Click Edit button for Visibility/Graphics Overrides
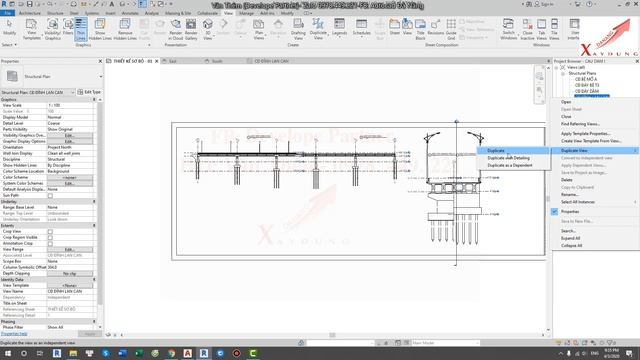 click(70, 135)
